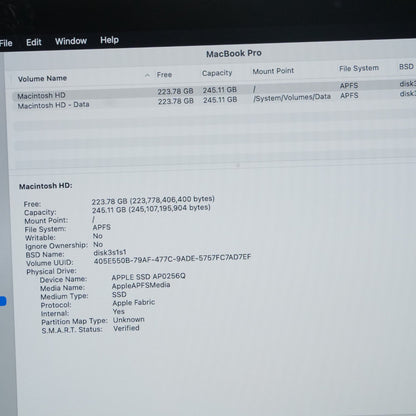Sort by File System column header
The width and height of the screenshot is (416, 416).
pos(359,68)
